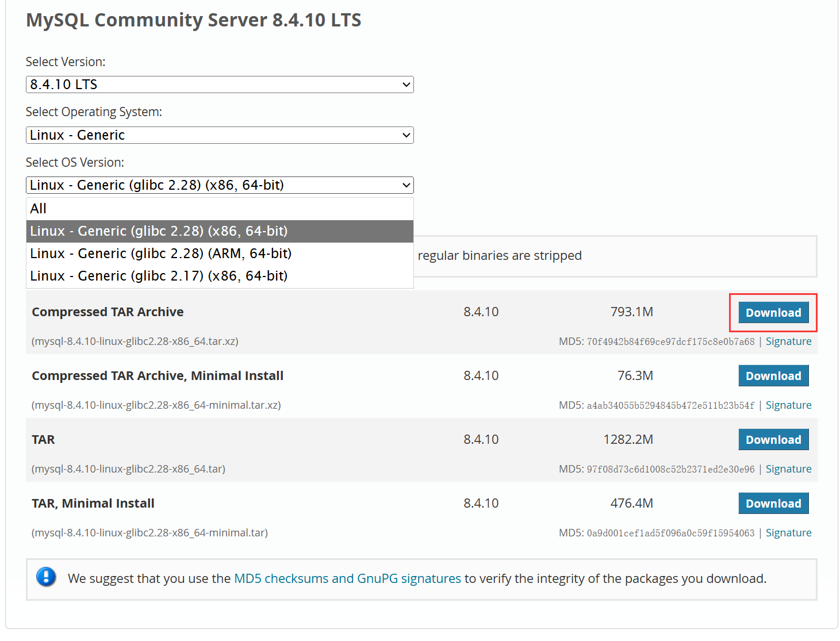Open Signature for mysql-8.4.10-linux-glibc2.28-x86_64.tar.xz
The image size is (840, 641).
788,341
